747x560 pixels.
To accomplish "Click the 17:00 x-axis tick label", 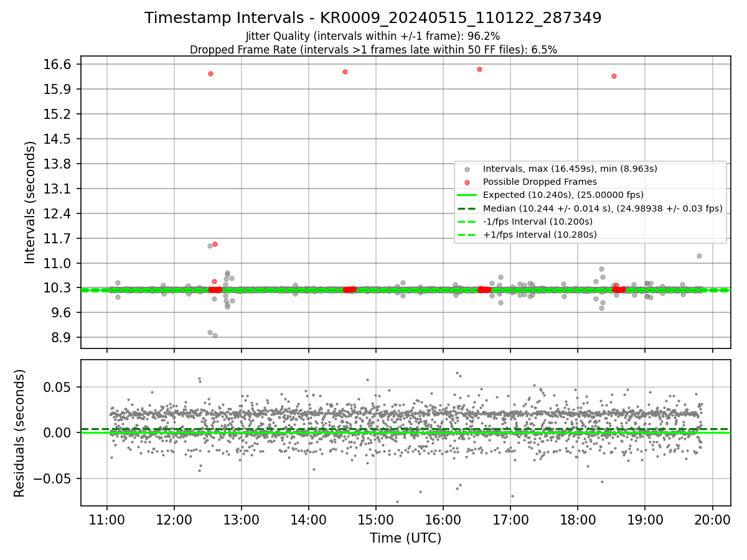I will pos(510,519).
